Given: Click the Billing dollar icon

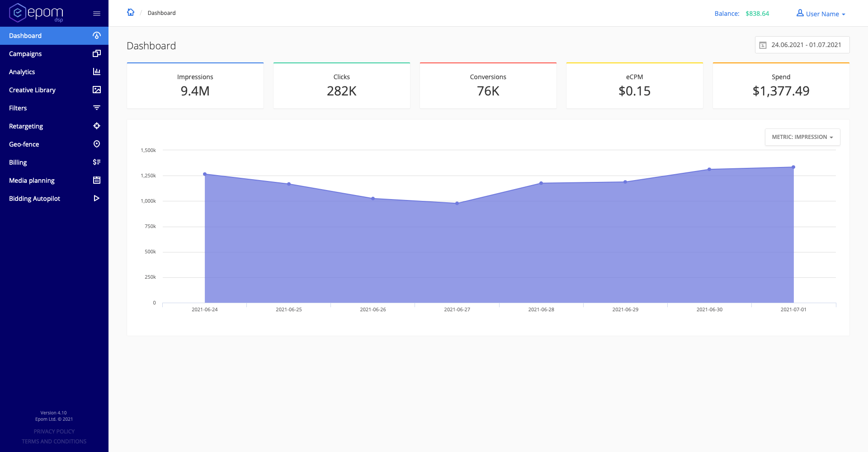Looking at the screenshot, I should click(x=97, y=162).
